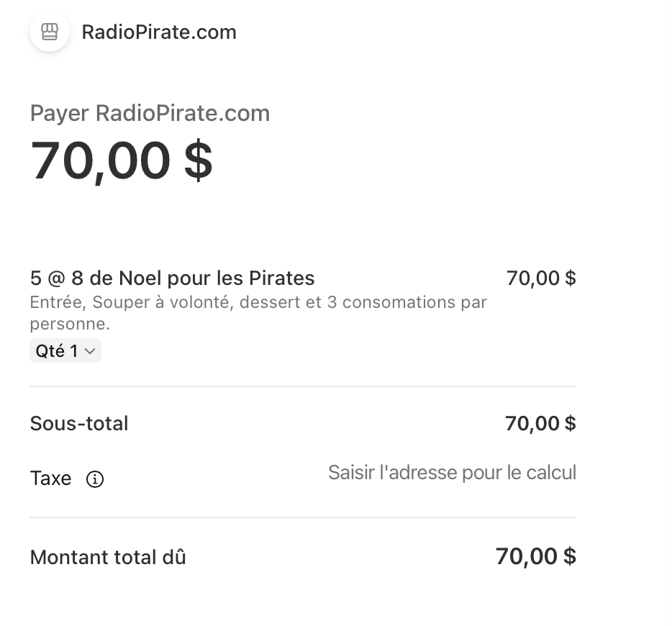Click the "Montant total dû" label
The height and width of the screenshot is (626, 672).
pyautogui.click(x=108, y=557)
